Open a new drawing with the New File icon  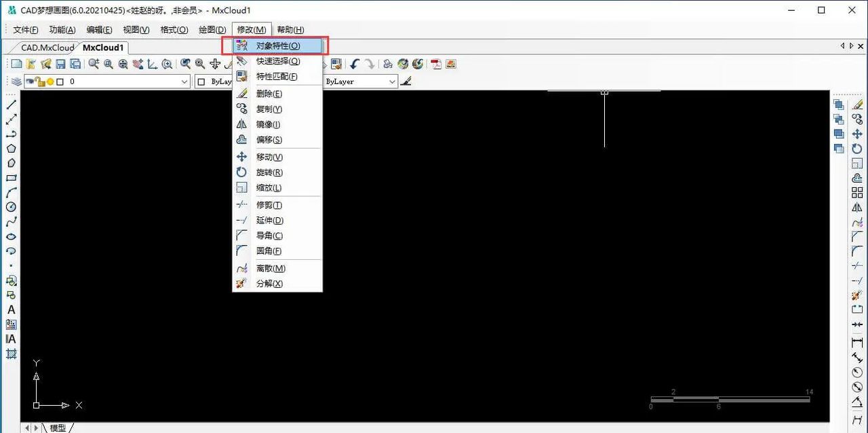coord(15,63)
